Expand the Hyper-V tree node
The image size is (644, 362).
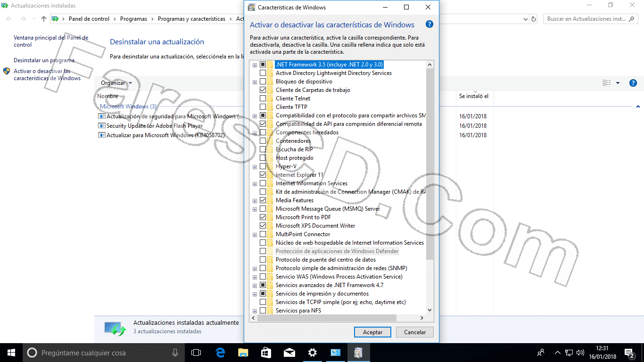pos(255,166)
